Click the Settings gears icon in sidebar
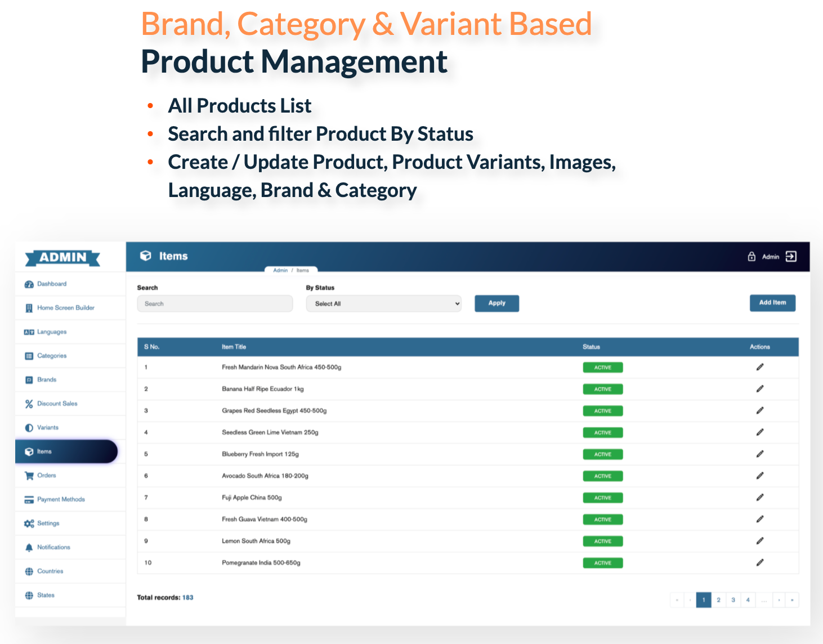This screenshot has height=644, width=823. [x=29, y=524]
